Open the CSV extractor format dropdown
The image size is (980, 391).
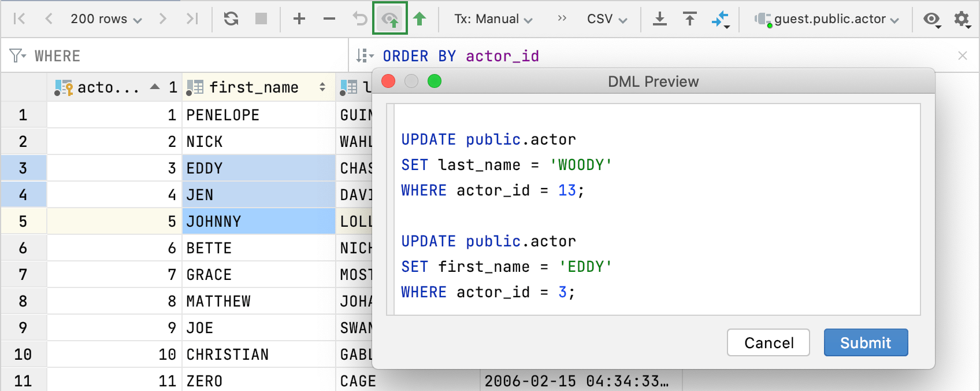[x=607, y=19]
